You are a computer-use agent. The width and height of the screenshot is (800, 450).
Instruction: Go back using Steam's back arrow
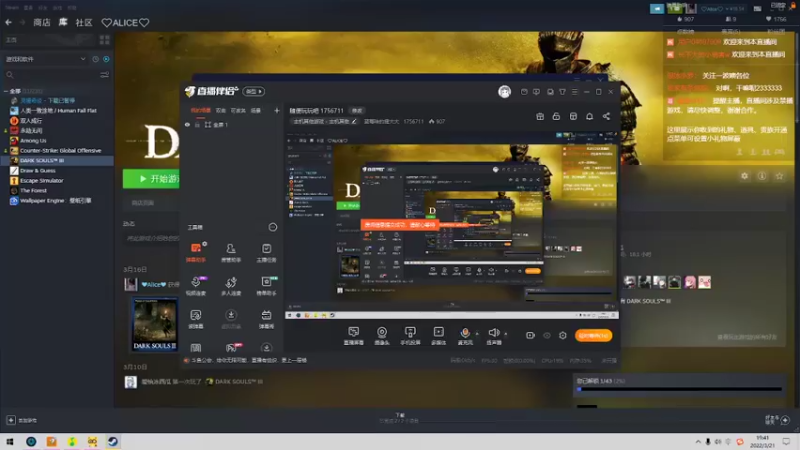click(x=9, y=22)
